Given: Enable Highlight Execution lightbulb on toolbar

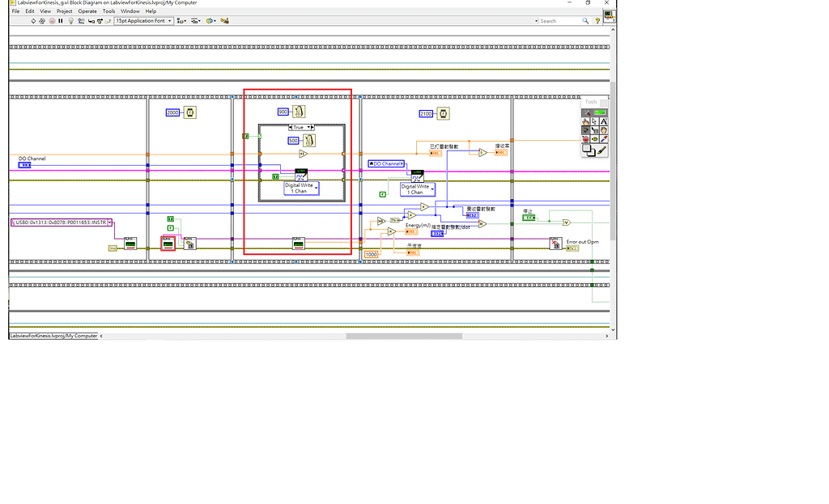Looking at the screenshot, I should point(70,22).
